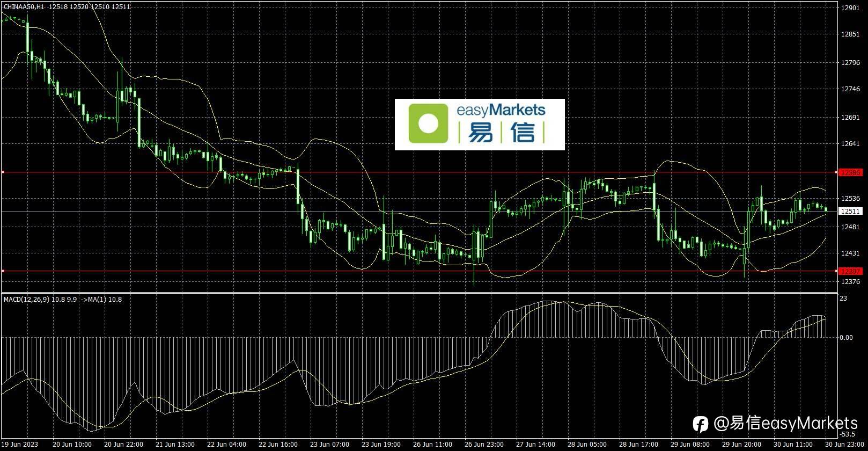The image size is (868, 451).
Task: Click the 12376 price scale value
Action: click(x=851, y=282)
